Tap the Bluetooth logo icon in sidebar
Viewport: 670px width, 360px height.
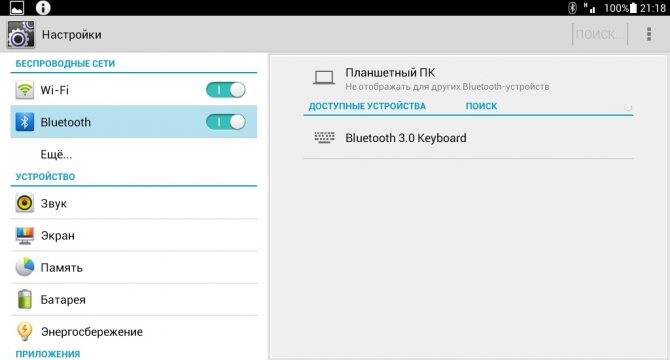(25, 122)
